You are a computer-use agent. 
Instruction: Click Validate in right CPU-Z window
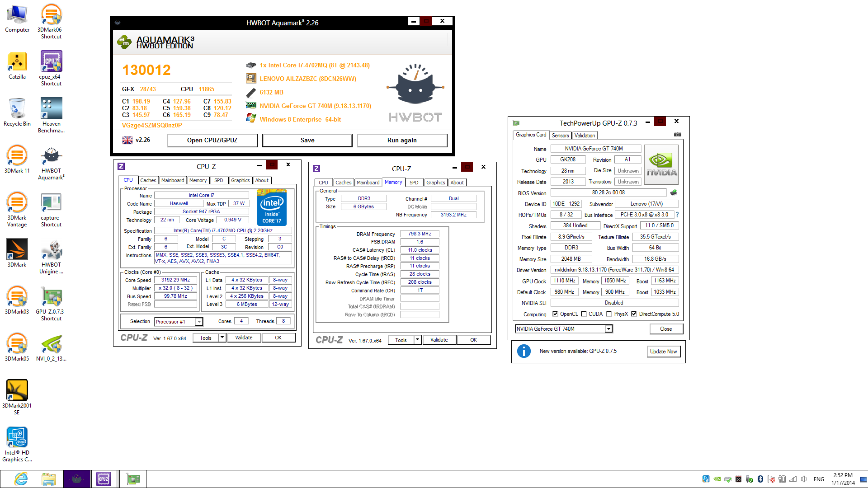[x=439, y=340]
